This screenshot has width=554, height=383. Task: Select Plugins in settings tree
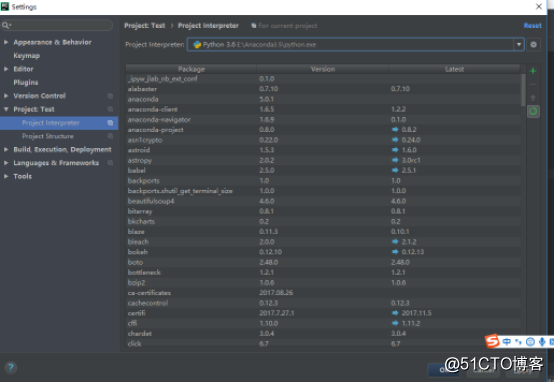26,83
